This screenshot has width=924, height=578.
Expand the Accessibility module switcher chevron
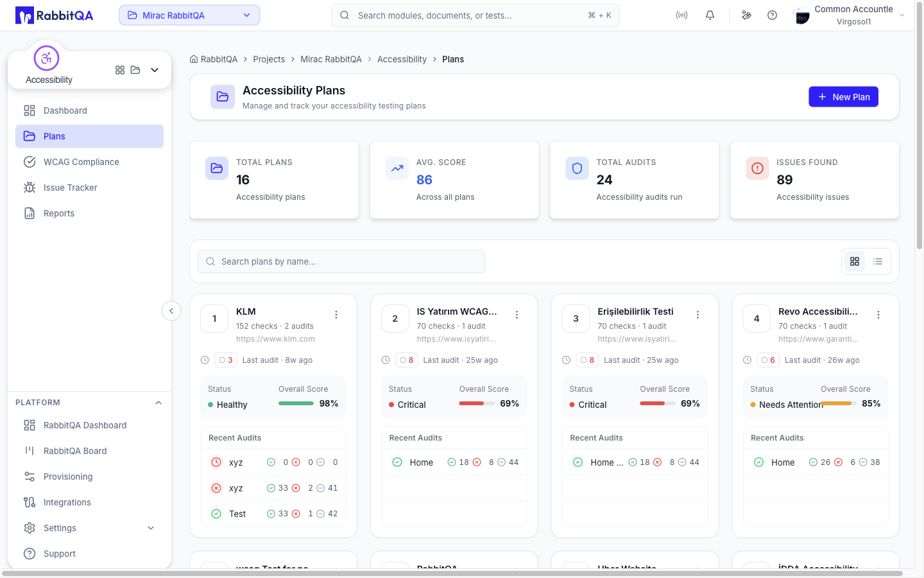[155, 70]
